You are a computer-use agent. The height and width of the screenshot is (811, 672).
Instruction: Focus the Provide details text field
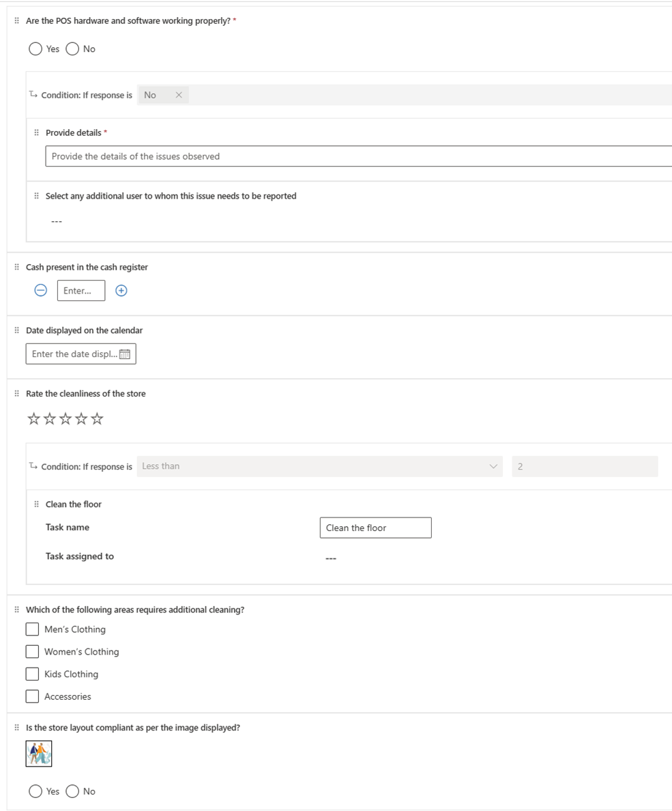[359, 156]
